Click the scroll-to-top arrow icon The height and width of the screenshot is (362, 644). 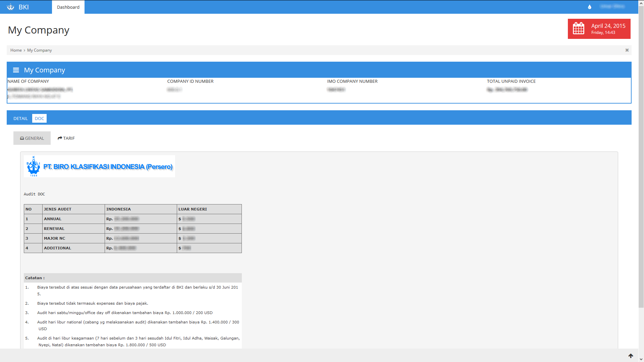[x=631, y=356]
